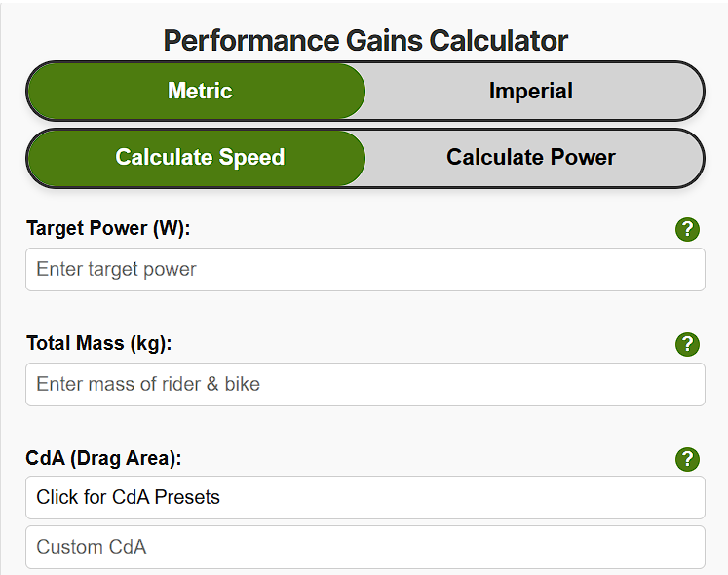
Task: Switch to Calculate Power mode
Action: point(531,158)
